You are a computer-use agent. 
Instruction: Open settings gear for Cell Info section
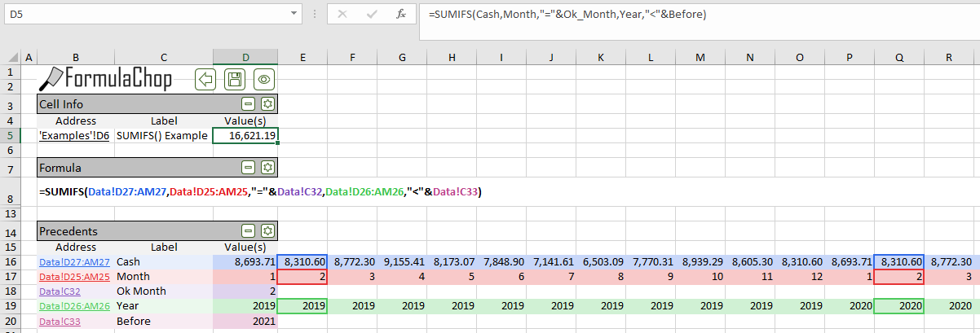[267, 104]
